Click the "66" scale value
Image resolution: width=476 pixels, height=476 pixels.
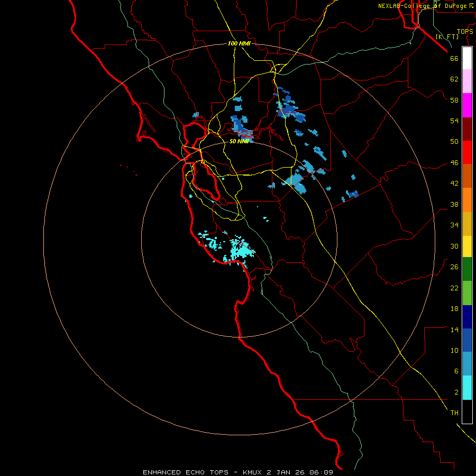click(x=454, y=58)
